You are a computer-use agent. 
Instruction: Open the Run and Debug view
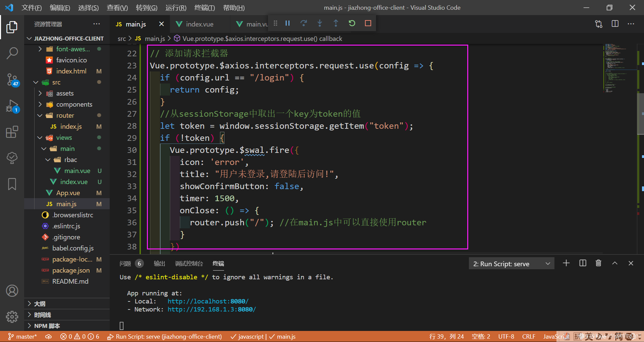tap(12, 106)
